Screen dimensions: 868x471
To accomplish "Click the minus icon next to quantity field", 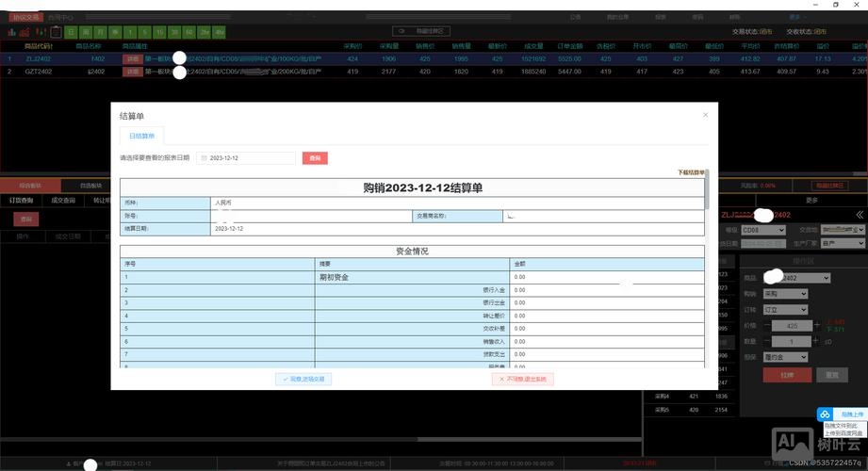I will [x=768, y=341].
